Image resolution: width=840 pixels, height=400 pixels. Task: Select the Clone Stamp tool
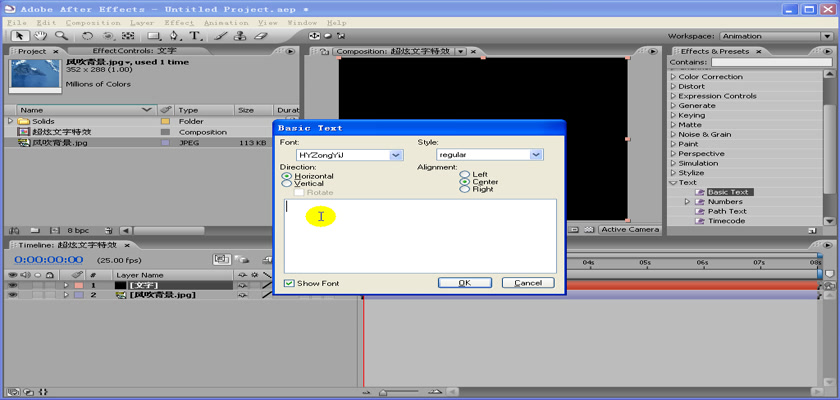tap(240, 36)
